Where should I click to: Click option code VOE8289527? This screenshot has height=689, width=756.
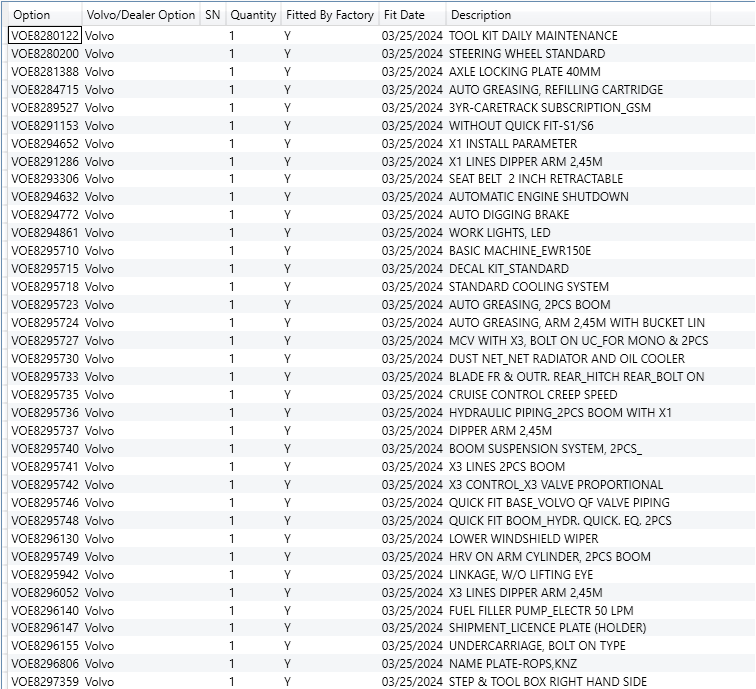click(45, 108)
